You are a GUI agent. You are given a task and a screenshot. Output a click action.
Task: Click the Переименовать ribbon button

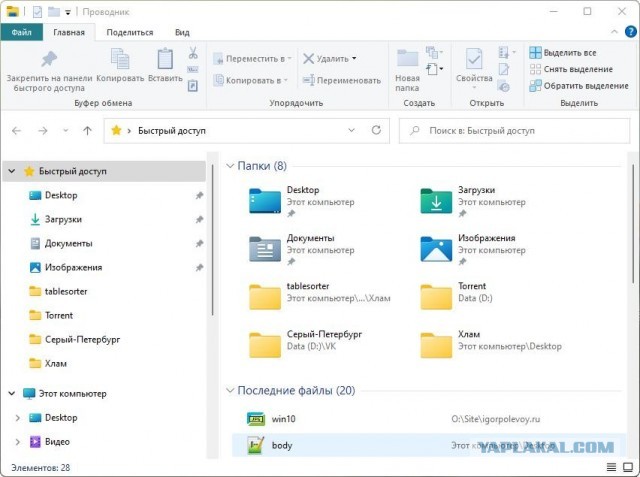[x=342, y=80]
